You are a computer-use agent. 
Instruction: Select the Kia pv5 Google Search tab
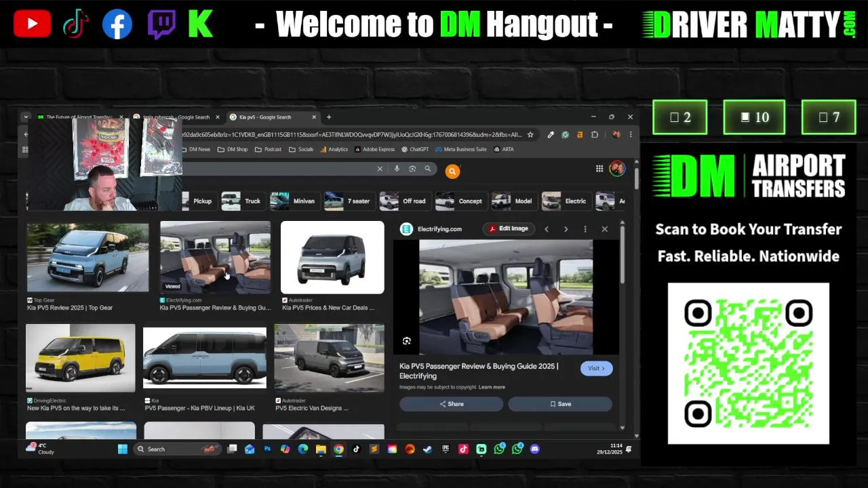(x=273, y=117)
